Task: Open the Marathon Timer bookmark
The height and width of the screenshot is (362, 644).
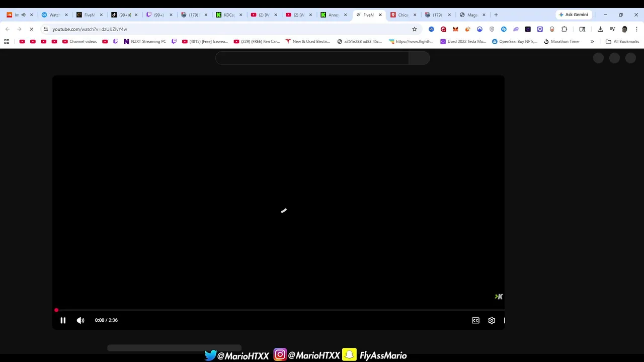Action: point(562,42)
